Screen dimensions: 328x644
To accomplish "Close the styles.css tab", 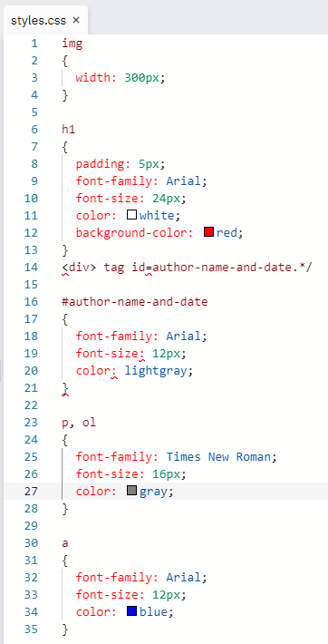I will 76,20.
